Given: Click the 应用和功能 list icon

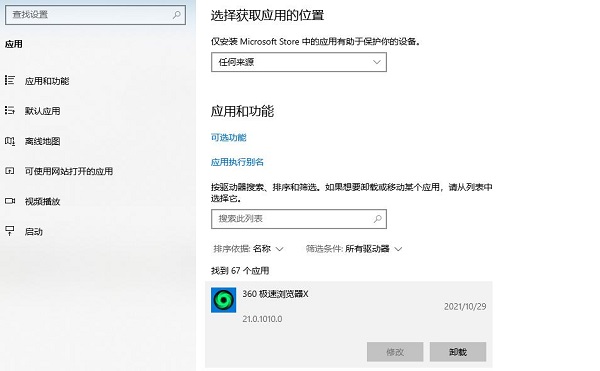Looking at the screenshot, I should click(10, 80).
